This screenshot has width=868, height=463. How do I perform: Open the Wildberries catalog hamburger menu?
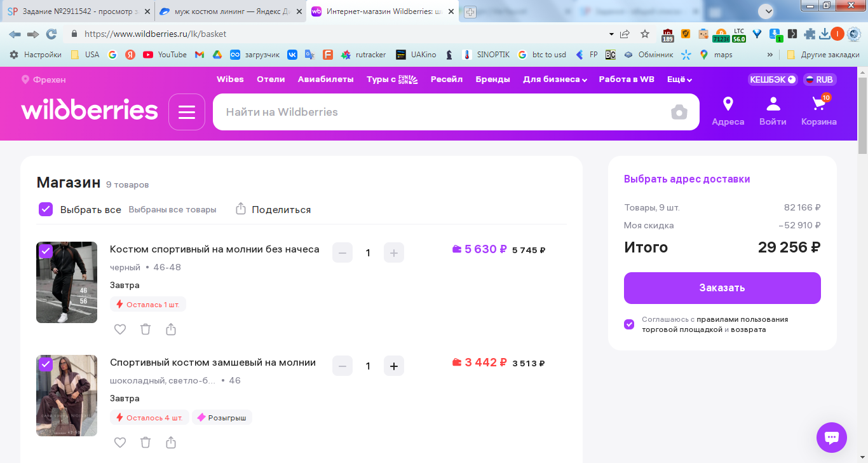pyautogui.click(x=187, y=112)
